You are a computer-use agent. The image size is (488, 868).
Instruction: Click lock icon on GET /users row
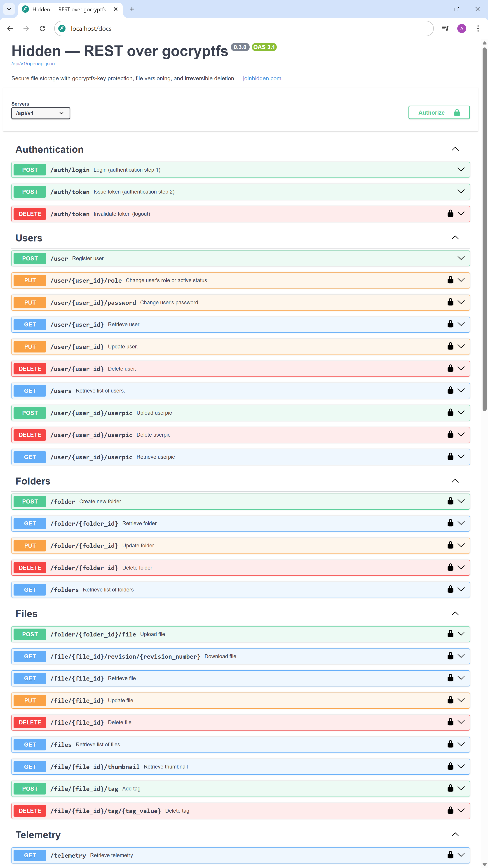[x=450, y=390]
